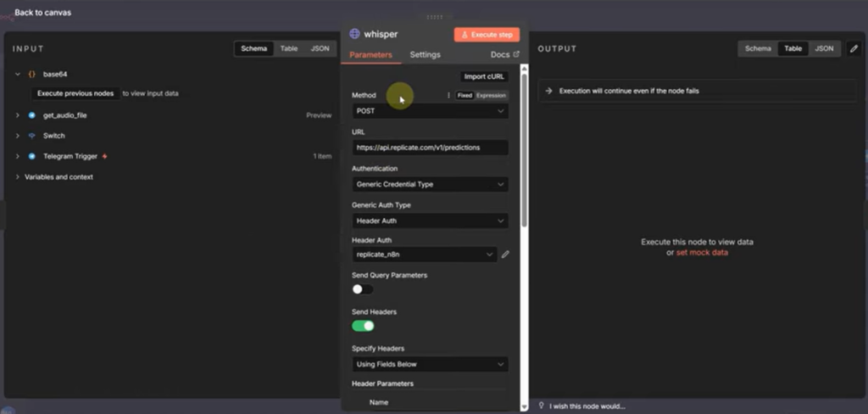
Task: Click the Telegram Trigger node icon
Action: click(x=32, y=157)
